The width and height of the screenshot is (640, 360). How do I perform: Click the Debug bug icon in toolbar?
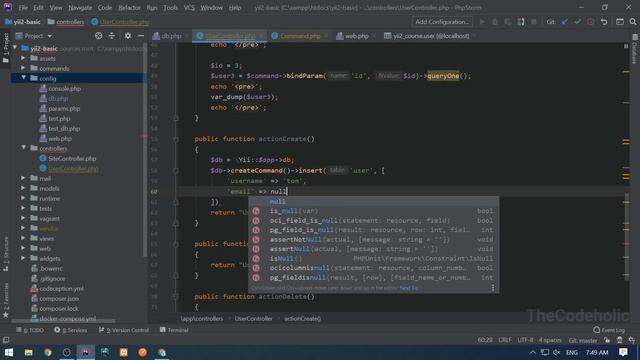pos(495,22)
